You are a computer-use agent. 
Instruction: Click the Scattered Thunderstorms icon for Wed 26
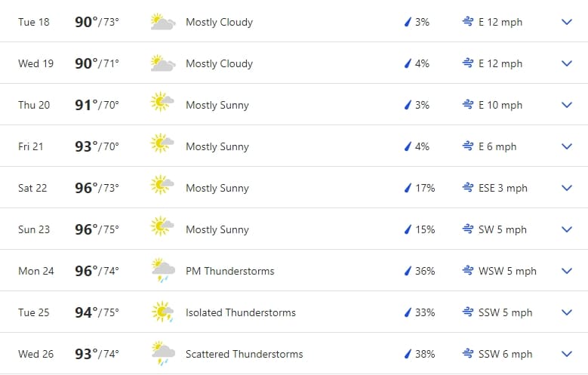162,354
